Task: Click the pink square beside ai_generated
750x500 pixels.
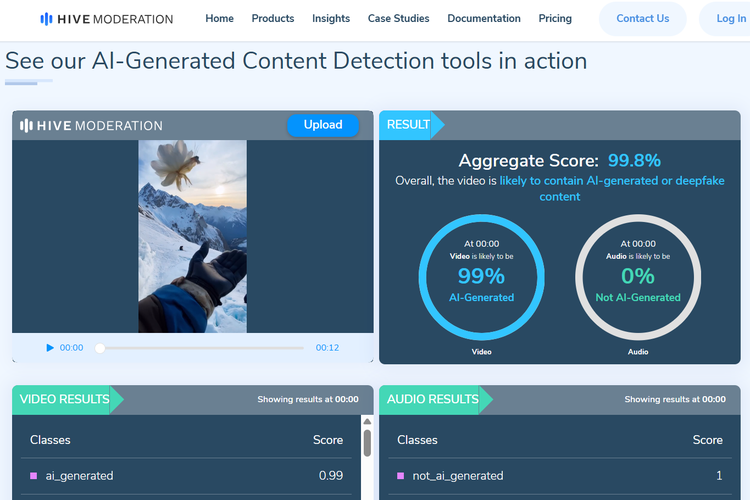Action: pos(34,476)
